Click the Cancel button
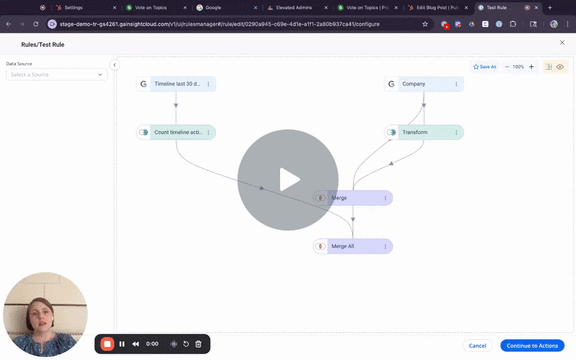Image resolution: width=576 pixels, height=360 pixels. [x=477, y=346]
